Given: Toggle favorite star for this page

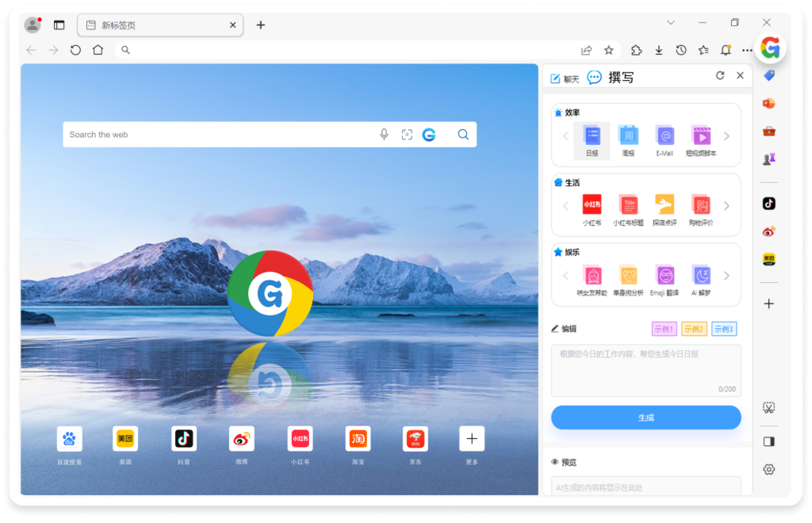Looking at the screenshot, I should [608, 50].
